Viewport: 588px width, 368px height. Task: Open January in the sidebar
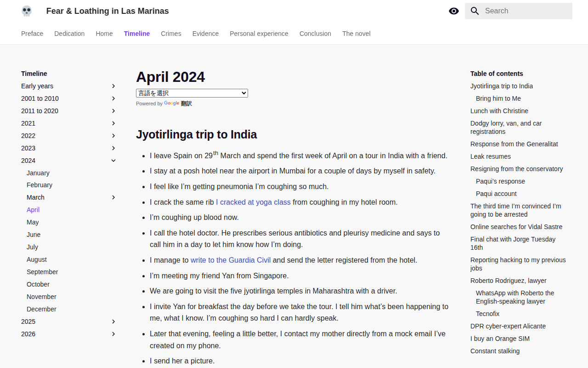point(38,173)
